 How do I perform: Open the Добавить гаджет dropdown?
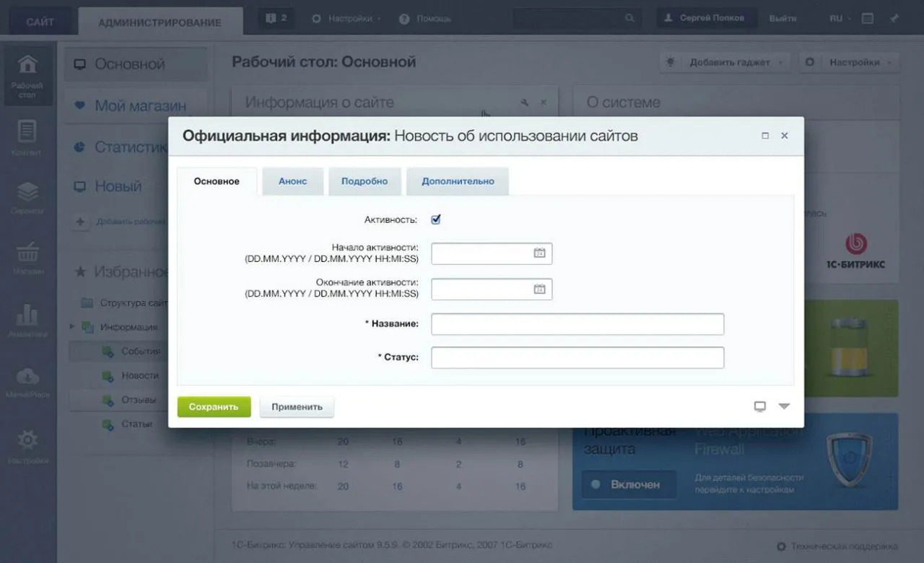(x=725, y=63)
